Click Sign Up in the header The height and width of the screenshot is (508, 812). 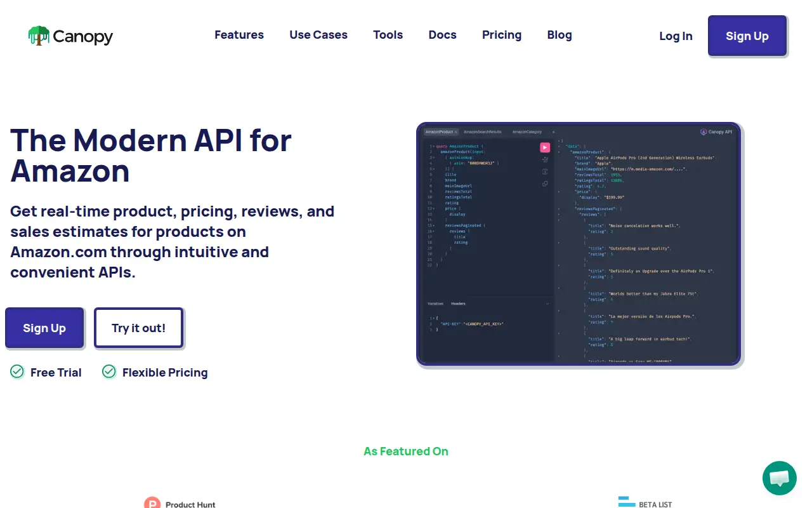[747, 36]
